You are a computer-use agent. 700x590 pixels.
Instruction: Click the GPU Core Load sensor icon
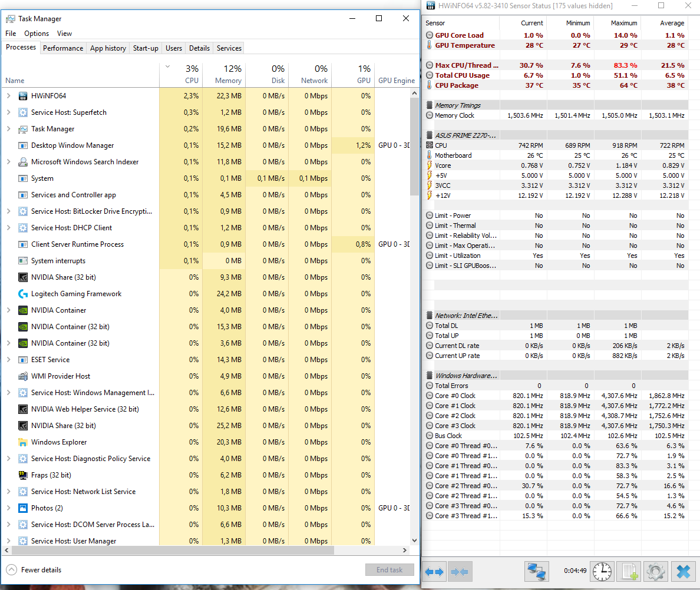tap(430, 35)
